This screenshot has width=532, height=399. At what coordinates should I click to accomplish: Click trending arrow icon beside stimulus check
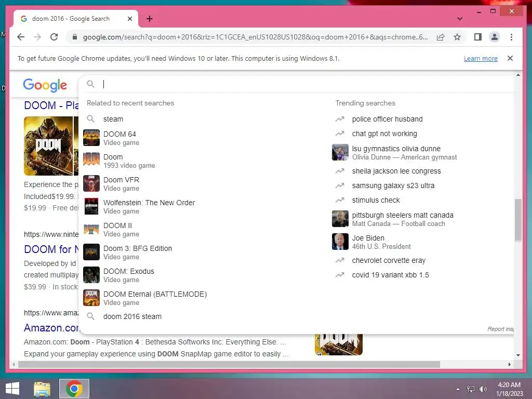(x=340, y=200)
